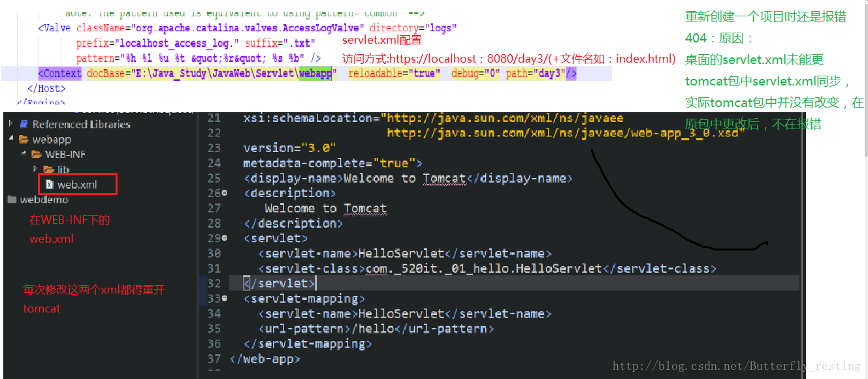Click the display-name Welcome to Tomcat line
Viewport: 868px width, 379px height.
click(x=408, y=178)
